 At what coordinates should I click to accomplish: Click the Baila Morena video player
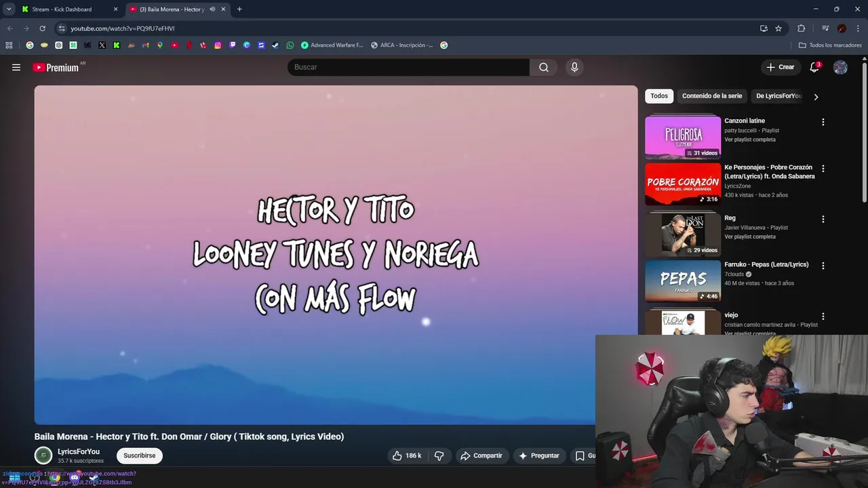pos(336,255)
